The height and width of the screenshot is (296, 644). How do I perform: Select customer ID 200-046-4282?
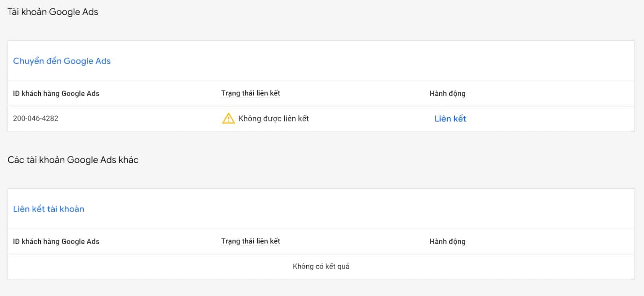(35, 118)
